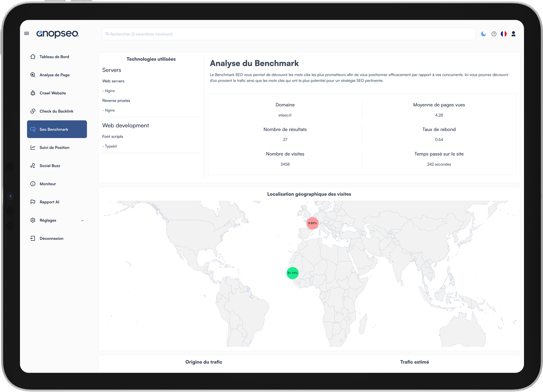Click the Moniteur info icon

point(33,184)
